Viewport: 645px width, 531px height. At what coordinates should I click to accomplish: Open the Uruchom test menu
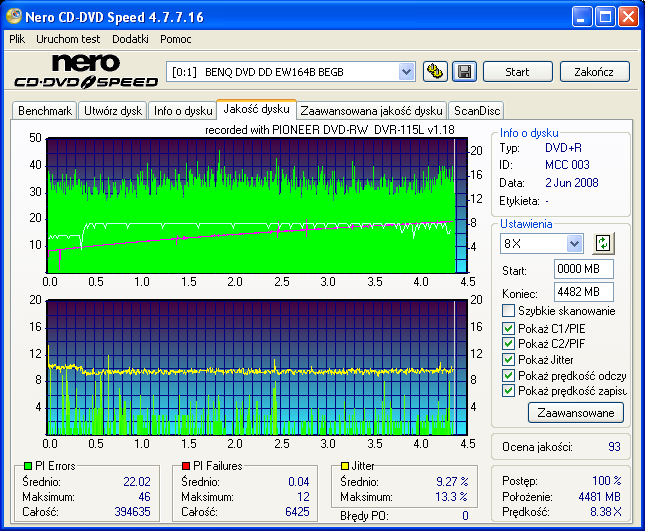[68, 39]
